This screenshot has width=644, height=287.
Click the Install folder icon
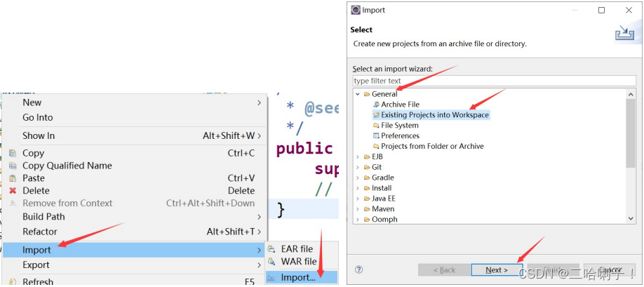(367, 188)
